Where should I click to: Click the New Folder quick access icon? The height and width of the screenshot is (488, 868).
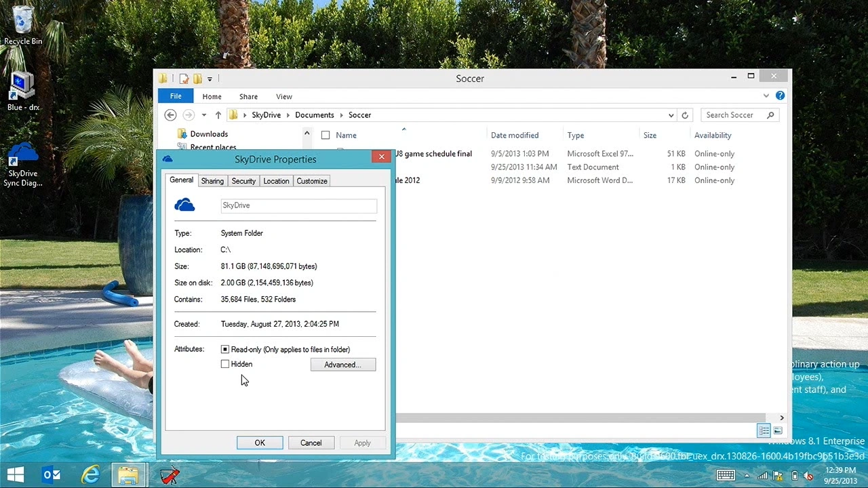197,79
